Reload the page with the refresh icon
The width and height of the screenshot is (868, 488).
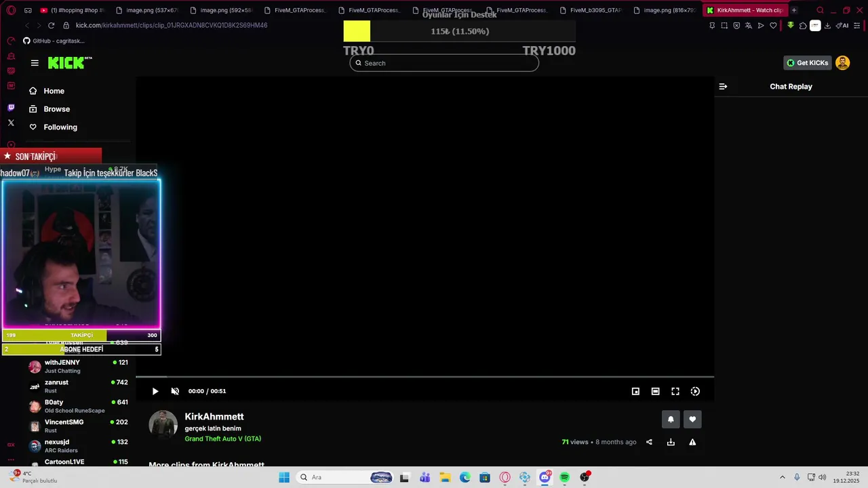pyautogui.click(x=51, y=25)
